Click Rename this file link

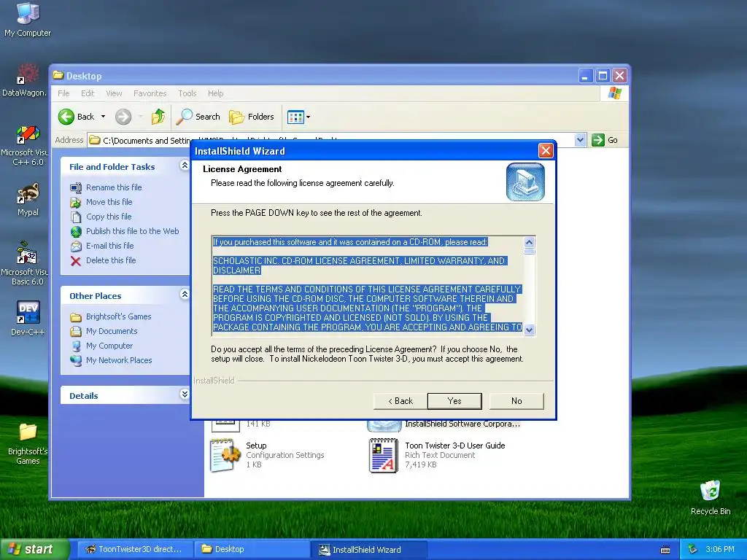click(114, 187)
